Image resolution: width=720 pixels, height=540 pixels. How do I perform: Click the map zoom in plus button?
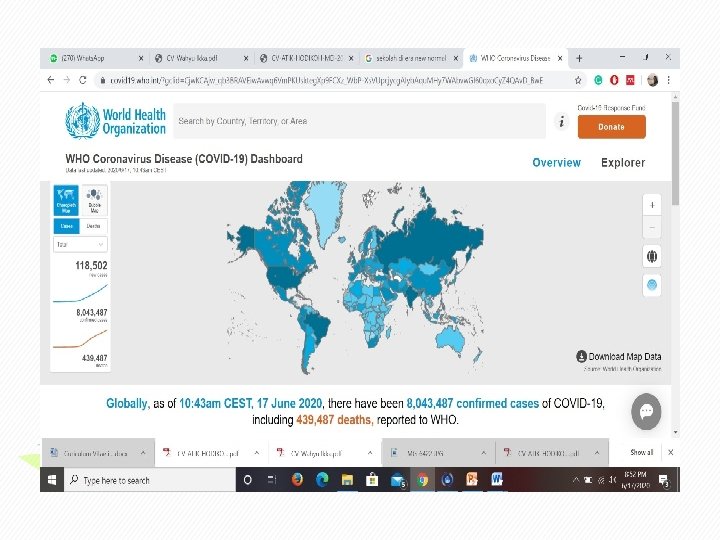pos(652,205)
